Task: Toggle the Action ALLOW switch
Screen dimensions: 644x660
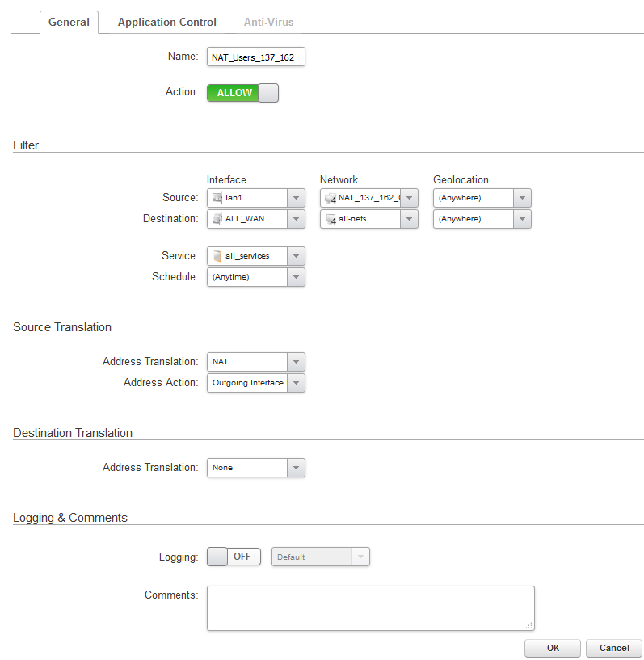Action: (x=242, y=93)
